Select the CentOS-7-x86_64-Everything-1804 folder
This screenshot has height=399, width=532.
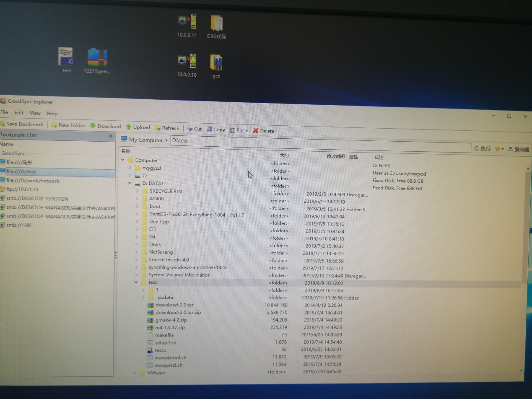point(197,215)
